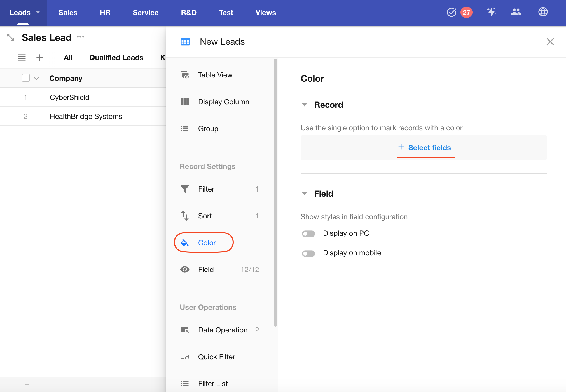
Task: Click the Select fields button
Action: coord(424,148)
